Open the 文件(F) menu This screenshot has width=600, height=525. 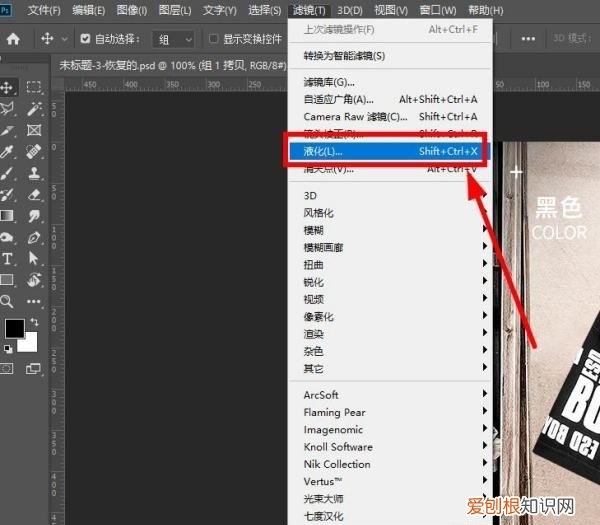coord(44,10)
